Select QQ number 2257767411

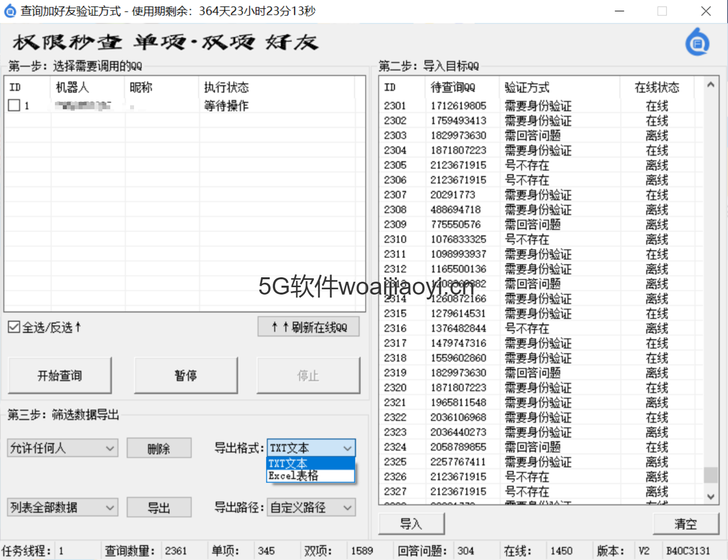point(458,462)
